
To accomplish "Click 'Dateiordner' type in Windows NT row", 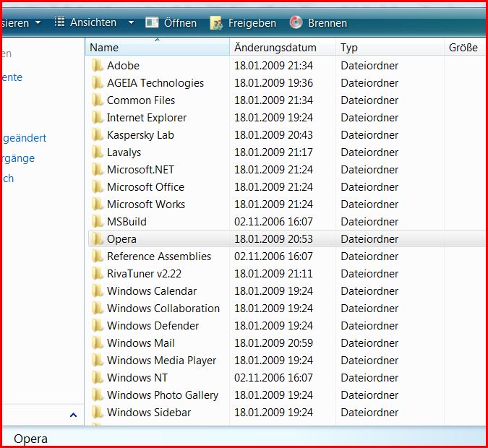I will coord(369,378).
